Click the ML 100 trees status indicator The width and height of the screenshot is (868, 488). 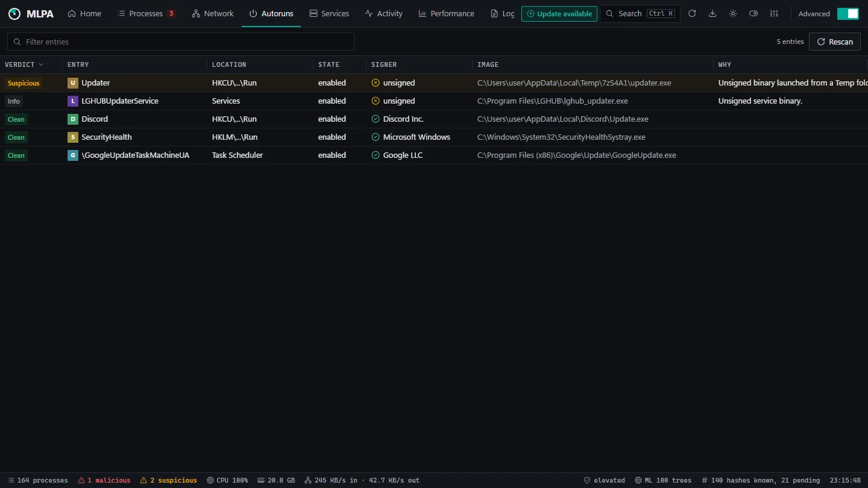pos(663,481)
